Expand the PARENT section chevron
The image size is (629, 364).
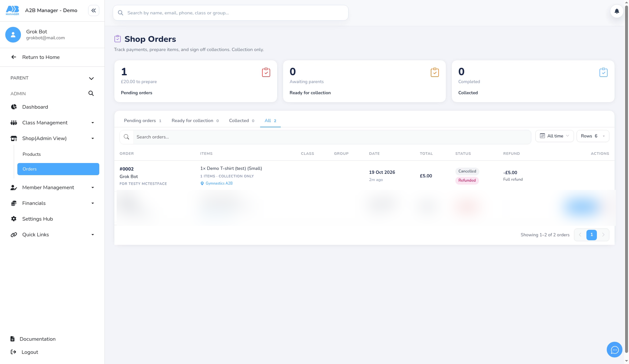(91, 78)
